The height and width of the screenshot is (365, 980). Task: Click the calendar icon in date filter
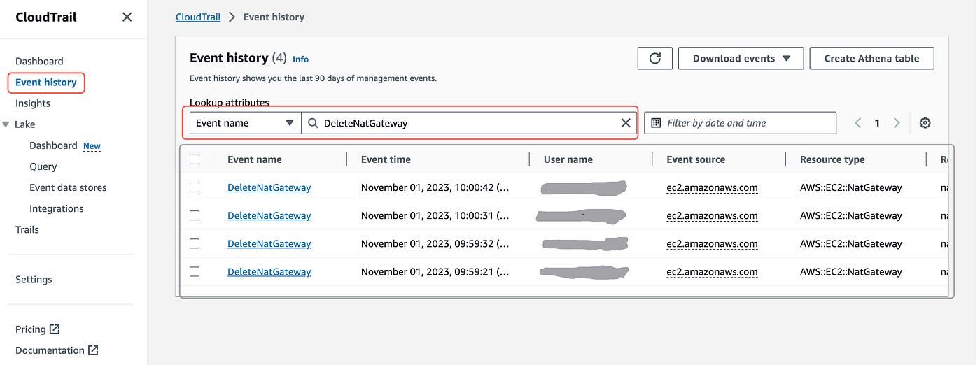[x=656, y=123]
